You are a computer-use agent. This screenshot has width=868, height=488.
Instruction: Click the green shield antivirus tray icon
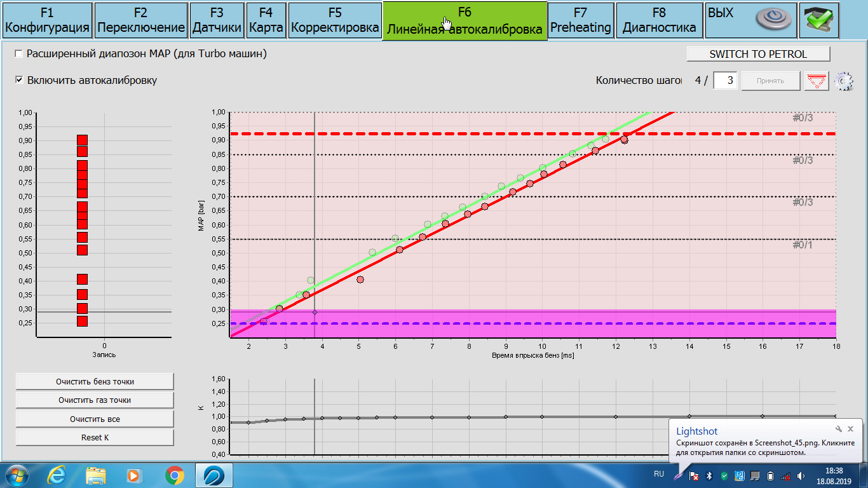point(724,475)
